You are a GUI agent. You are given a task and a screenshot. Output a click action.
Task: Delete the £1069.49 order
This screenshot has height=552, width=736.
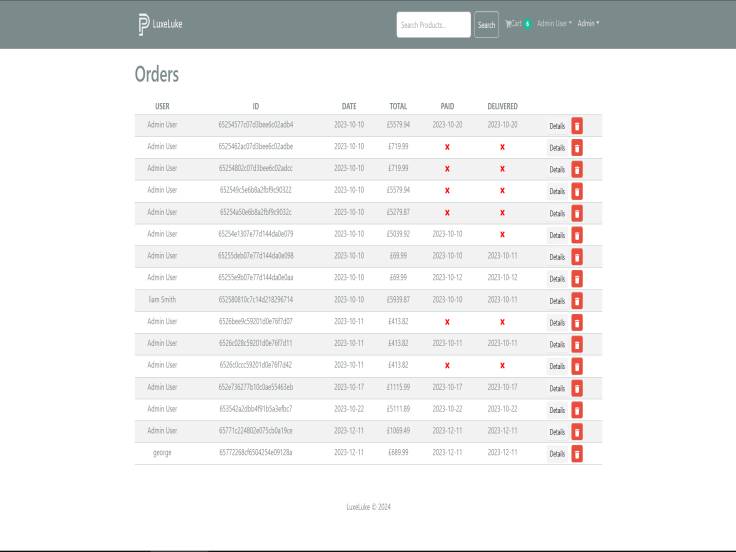[577, 432]
